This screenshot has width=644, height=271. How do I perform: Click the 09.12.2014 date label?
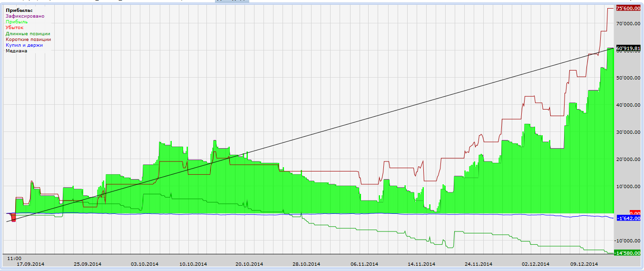[585, 264]
